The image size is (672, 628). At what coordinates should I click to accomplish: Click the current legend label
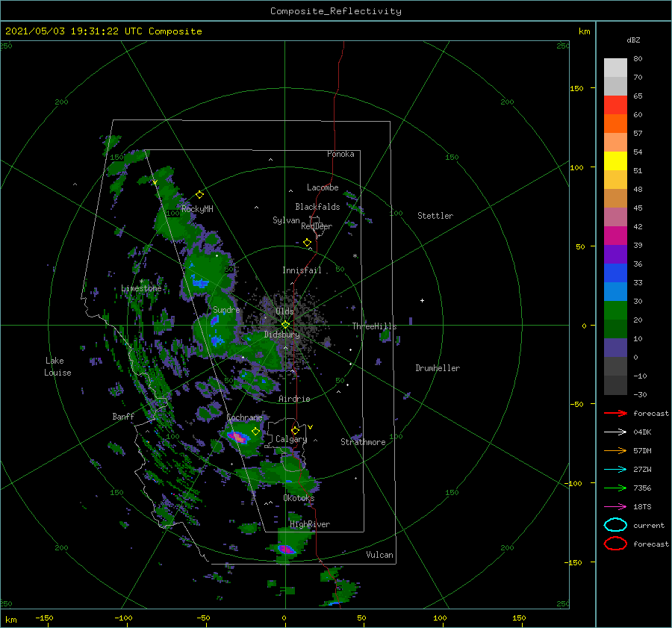649,525
